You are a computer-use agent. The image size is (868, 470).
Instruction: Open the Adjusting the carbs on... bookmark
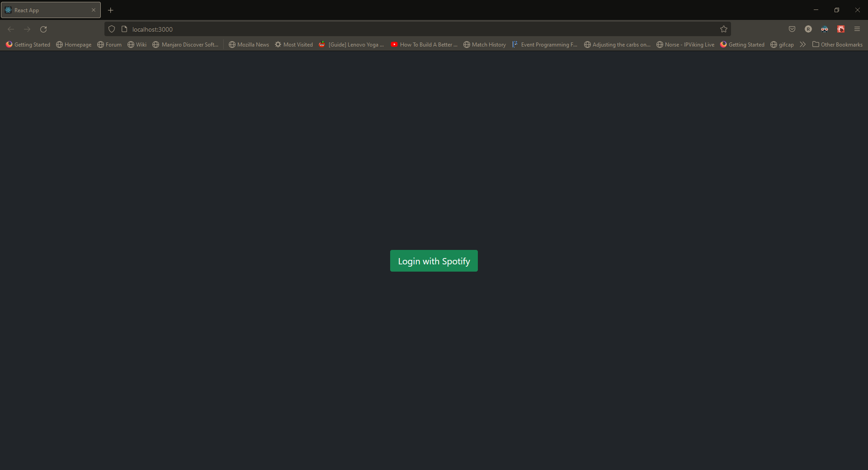point(617,45)
